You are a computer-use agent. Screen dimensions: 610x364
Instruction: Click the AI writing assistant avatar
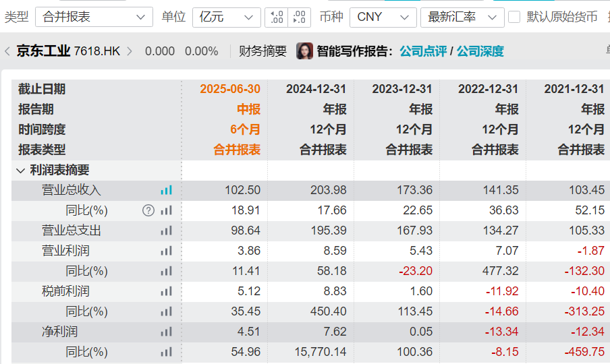(304, 51)
